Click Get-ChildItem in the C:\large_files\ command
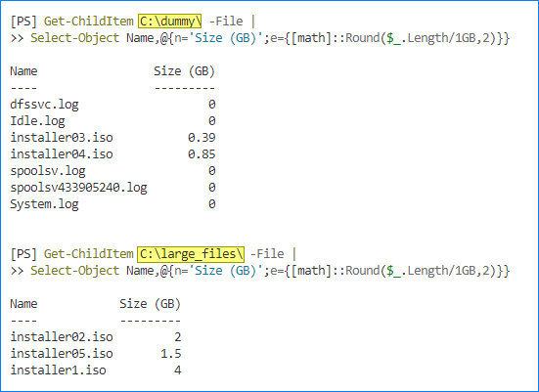This screenshot has width=539, height=392. [89, 254]
